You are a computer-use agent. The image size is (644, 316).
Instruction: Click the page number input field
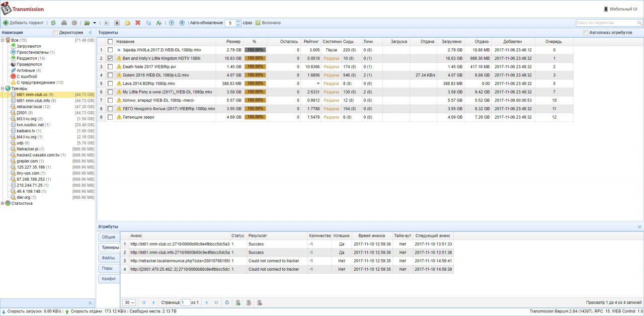click(185, 302)
